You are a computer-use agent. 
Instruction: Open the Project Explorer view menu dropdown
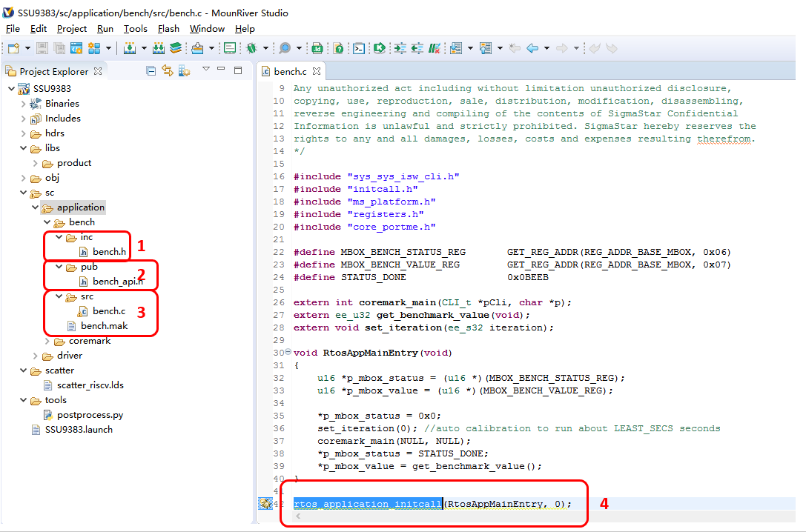click(x=206, y=70)
